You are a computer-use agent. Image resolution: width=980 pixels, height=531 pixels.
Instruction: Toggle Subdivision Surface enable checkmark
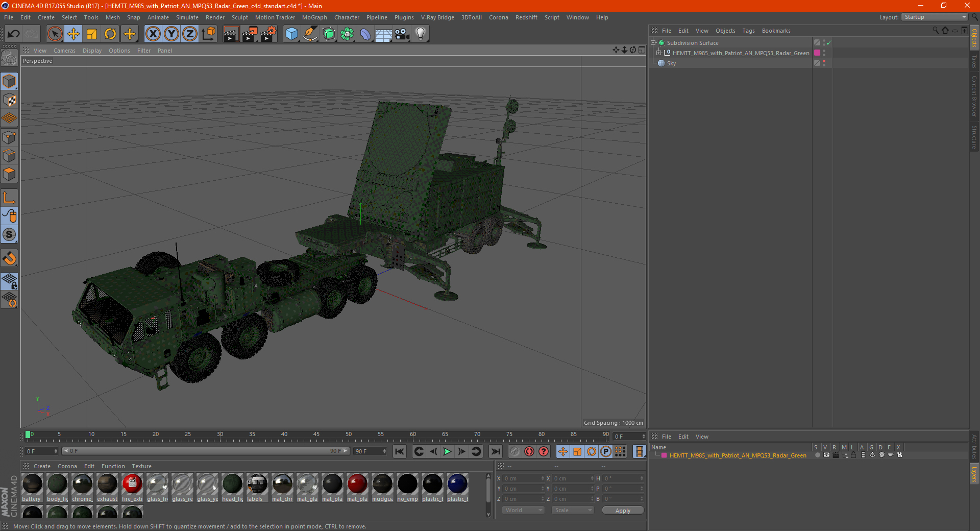828,43
